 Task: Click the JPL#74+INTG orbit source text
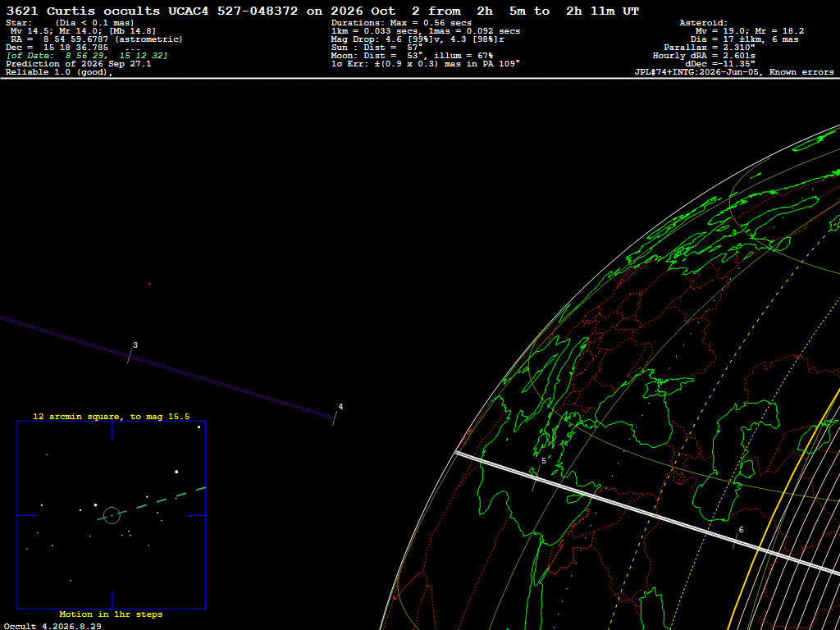point(734,72)
